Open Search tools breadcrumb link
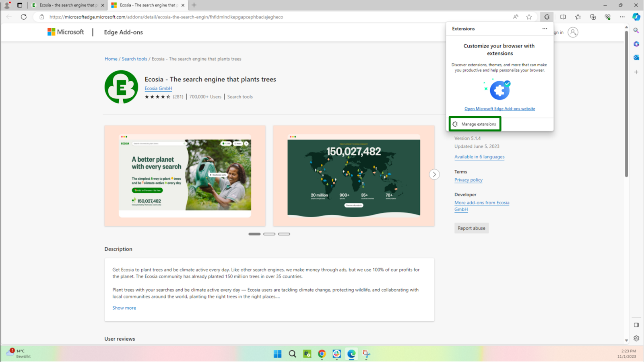The height and width of the screenshot is (362, 644). pos(134,59)
